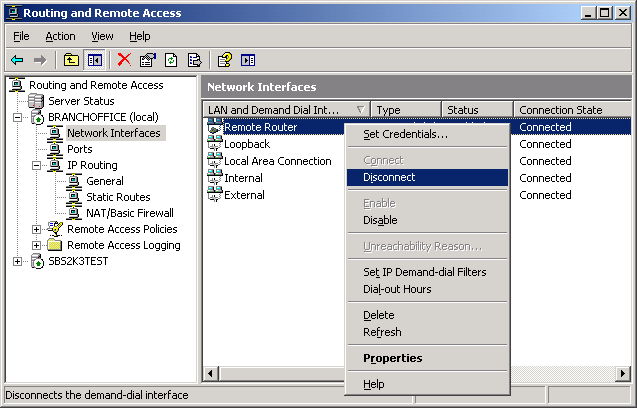Click the Help question mark toolbar icon
This screenshot has width=637, height=408.
pos(225,60)
